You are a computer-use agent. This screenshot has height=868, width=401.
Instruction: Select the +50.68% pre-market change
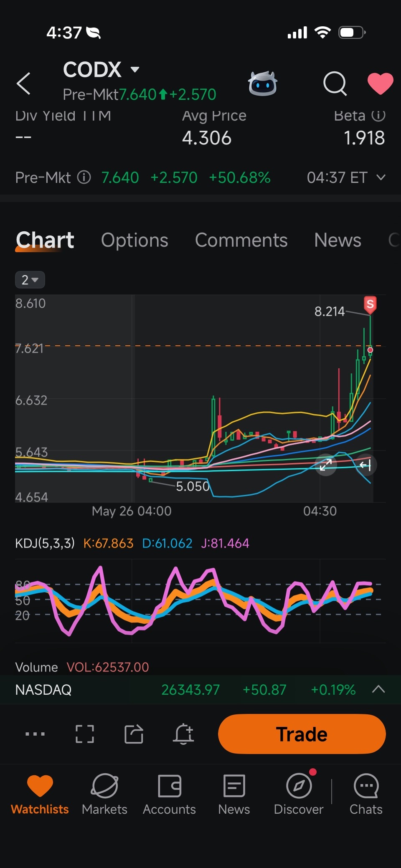tap(240, 177)
